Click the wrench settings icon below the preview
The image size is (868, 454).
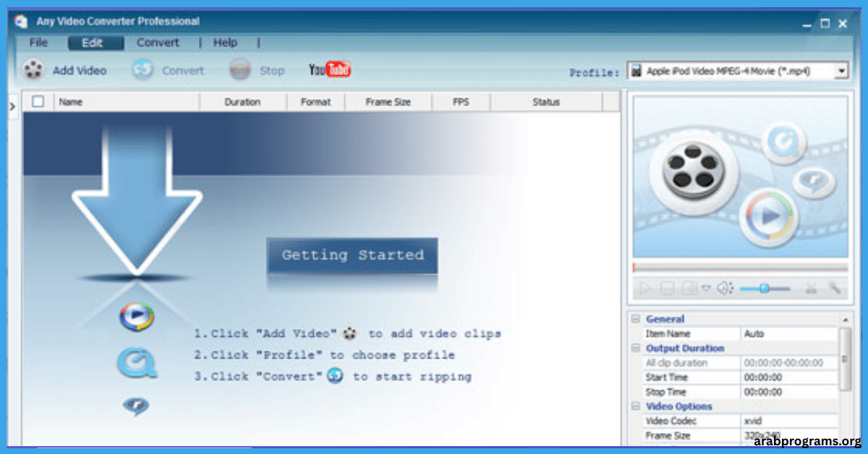click(835, 288)
